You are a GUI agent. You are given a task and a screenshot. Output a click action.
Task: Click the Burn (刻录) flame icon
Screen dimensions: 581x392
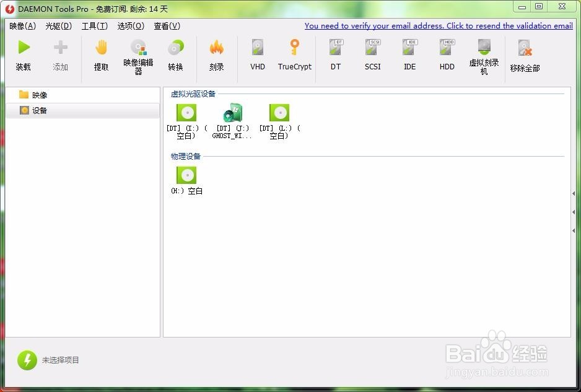pyautogui.click(x=216, y=48)
